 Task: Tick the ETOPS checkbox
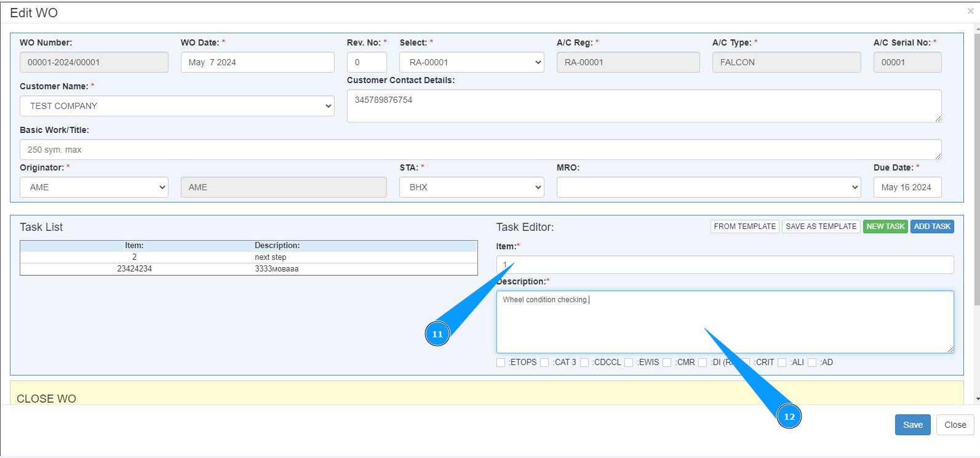tap(501, 363)
